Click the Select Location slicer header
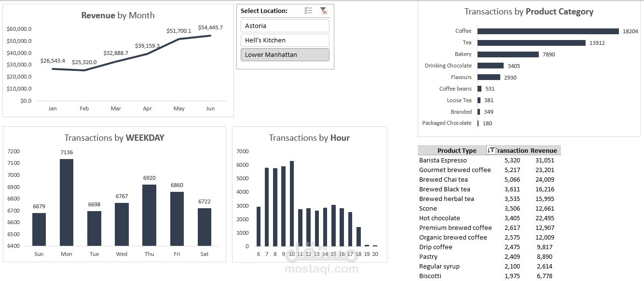Screen dimensions: 644x281 [264, 11]
